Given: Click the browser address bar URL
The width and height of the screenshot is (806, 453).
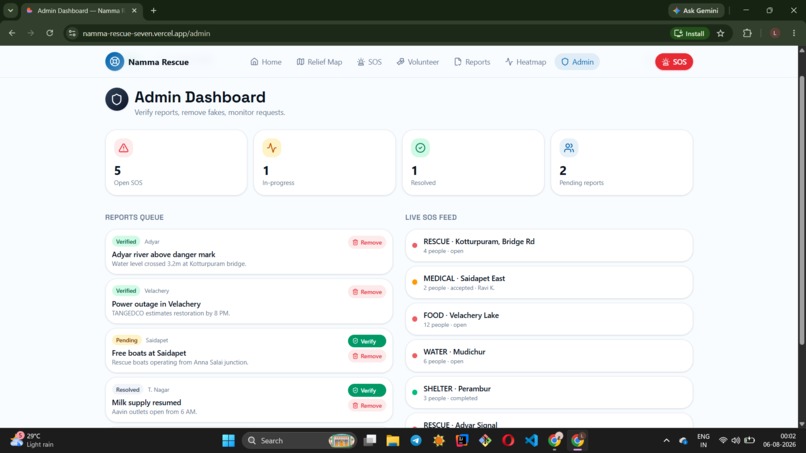Looking at the screenshot, I should (146, 33).
